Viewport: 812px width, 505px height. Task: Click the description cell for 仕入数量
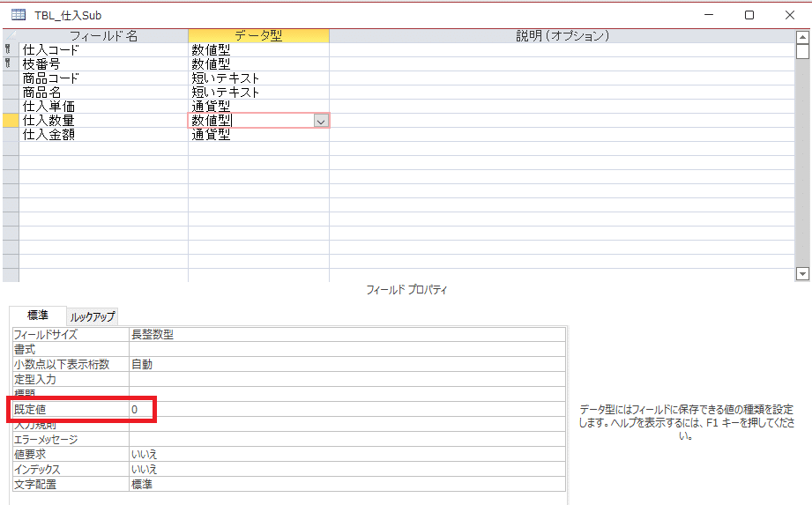(562, 120)
